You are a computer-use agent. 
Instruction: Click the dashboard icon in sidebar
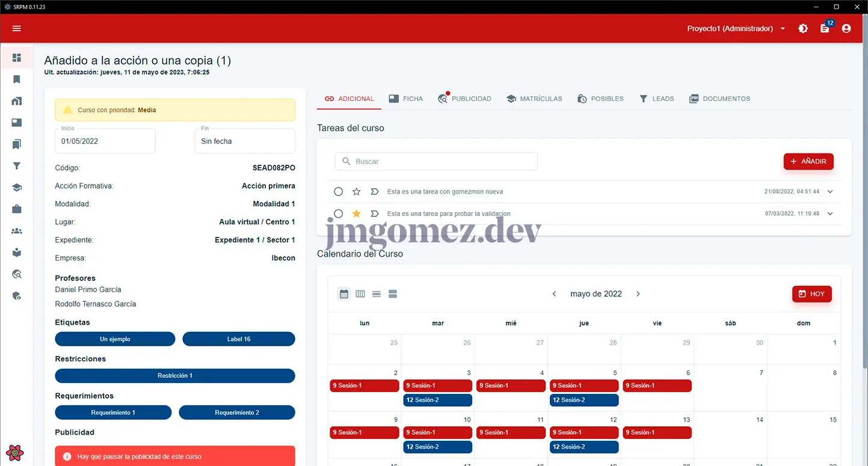(17, 58)
